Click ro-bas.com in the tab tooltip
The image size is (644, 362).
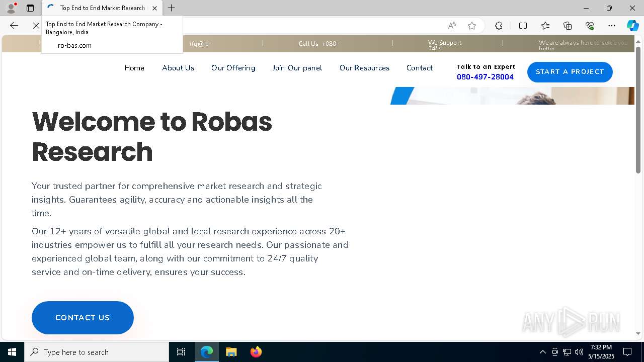click(74, 45)
